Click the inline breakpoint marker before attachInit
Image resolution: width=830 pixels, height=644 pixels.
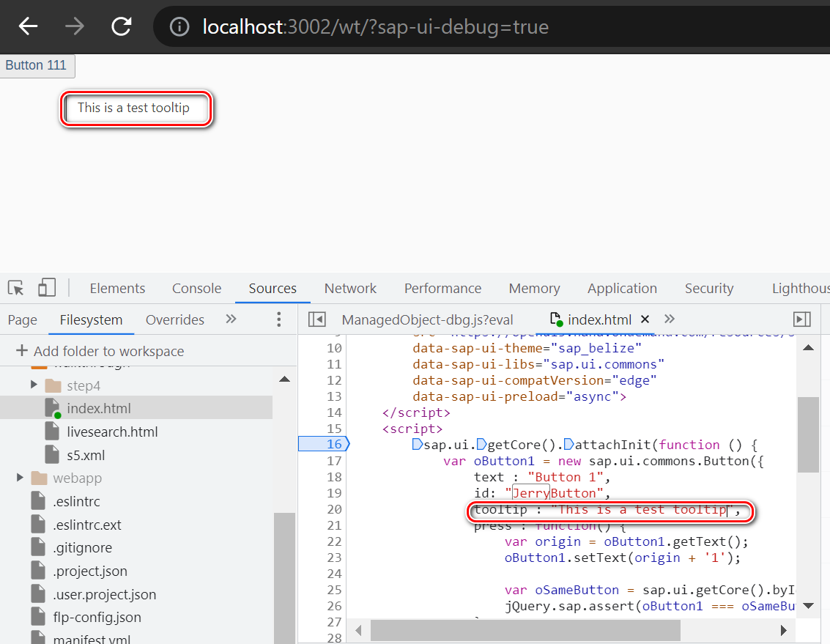click(x=569, y=444)
